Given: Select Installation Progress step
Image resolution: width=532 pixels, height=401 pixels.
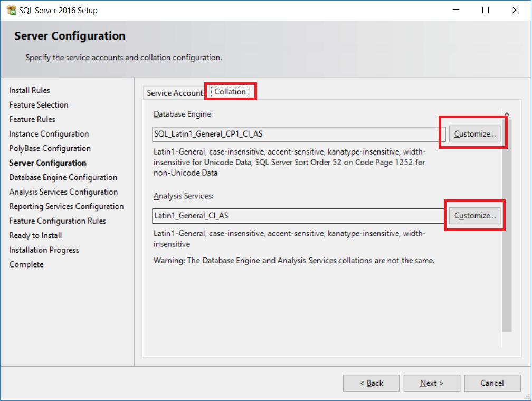Looking at the screenshot, I should [x=44, y=250].
